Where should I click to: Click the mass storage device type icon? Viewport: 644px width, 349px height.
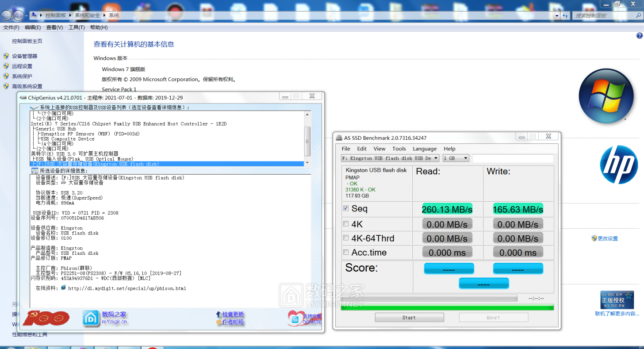click(64, 182)
